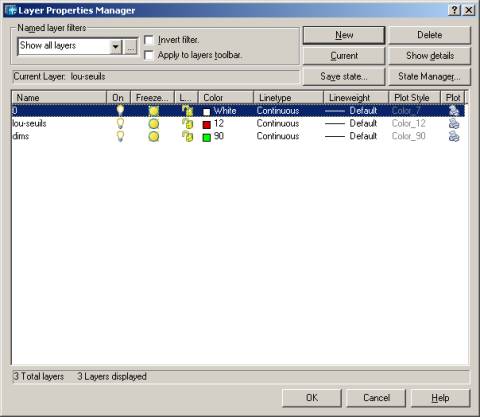Screen dimensions: 480x417
Task: Toggle the dims layer lightbulb icon
Action: click(x=120, y=136)
